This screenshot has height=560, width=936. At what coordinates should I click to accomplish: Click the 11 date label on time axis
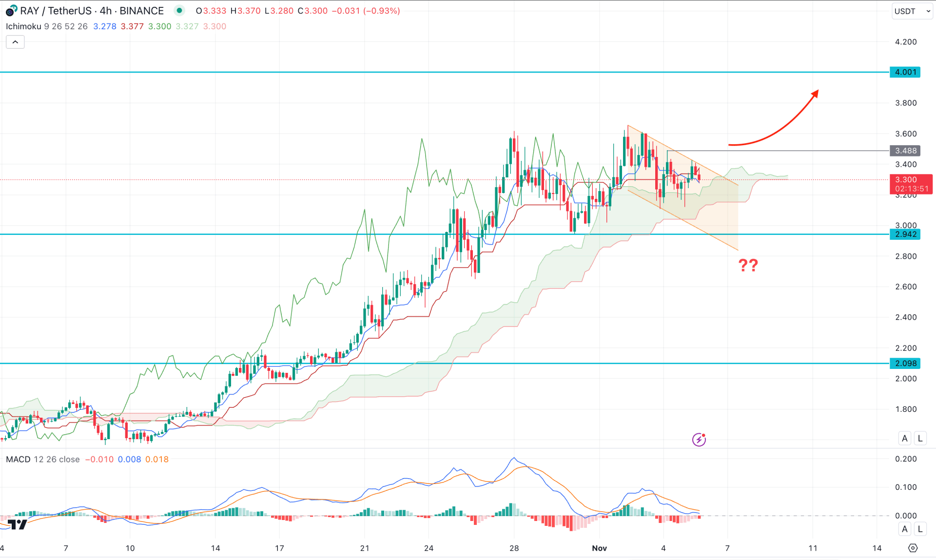click(813, 548)
